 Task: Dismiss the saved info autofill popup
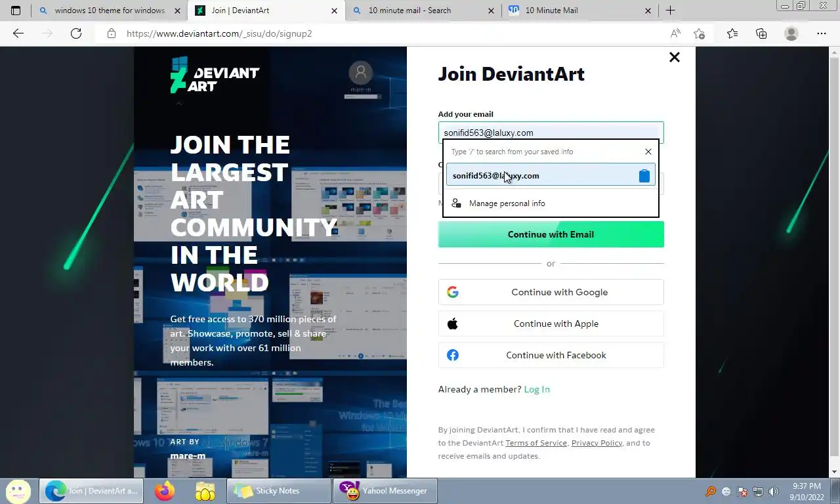648,152
